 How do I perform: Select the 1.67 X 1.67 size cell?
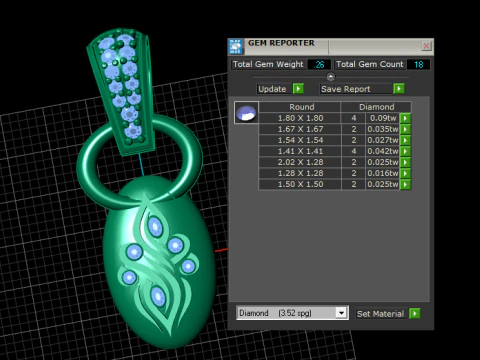pyautogui.click(x=300, y=129)
